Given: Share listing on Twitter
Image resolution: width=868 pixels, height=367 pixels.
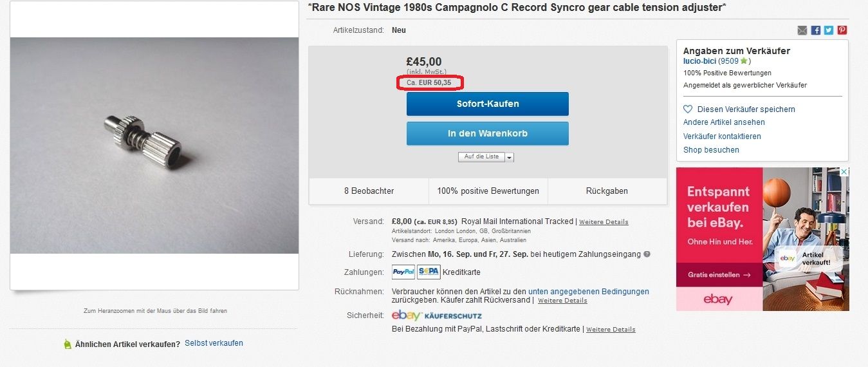Looking at the screenshot, I should click(829, 30).
